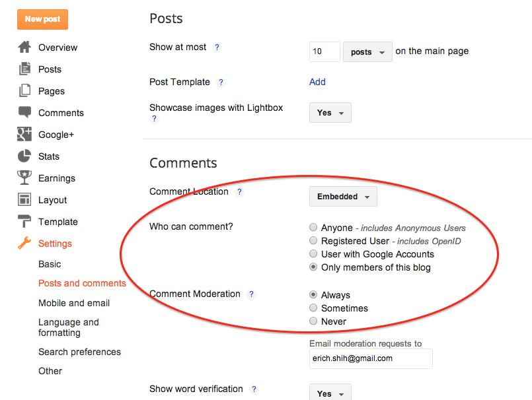Open the posts unit dropdown
This screenshot has width=532, height=400.
367,52
